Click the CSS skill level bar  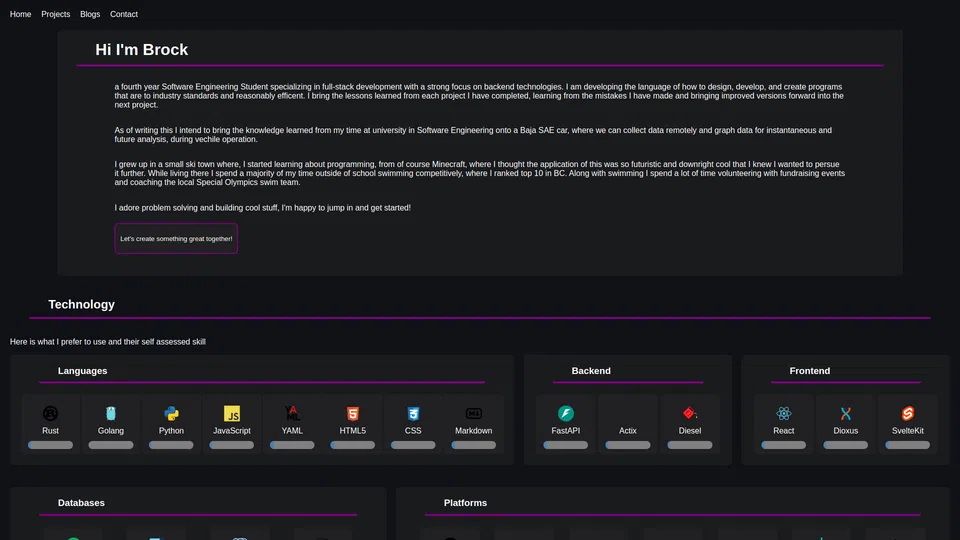point(413,445)
